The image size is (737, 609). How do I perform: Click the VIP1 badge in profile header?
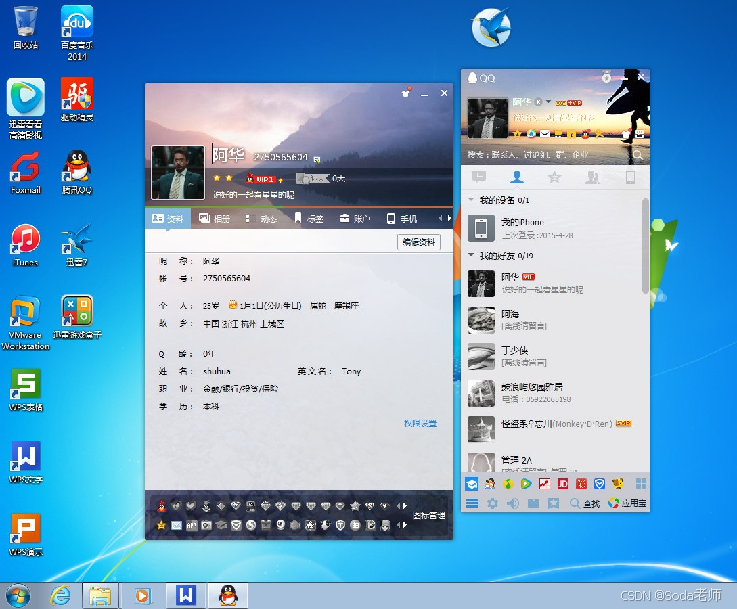[264, 179]
